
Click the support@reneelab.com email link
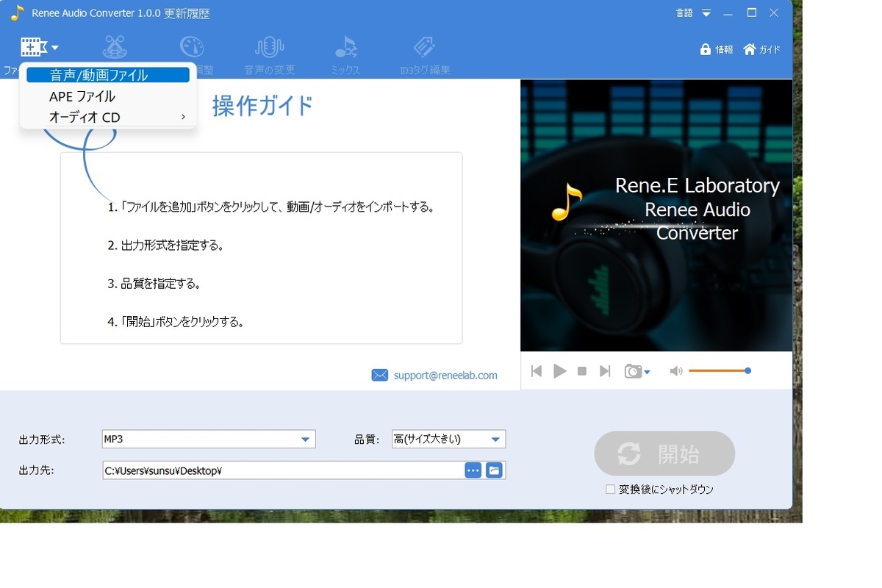[x=445, y=375]
